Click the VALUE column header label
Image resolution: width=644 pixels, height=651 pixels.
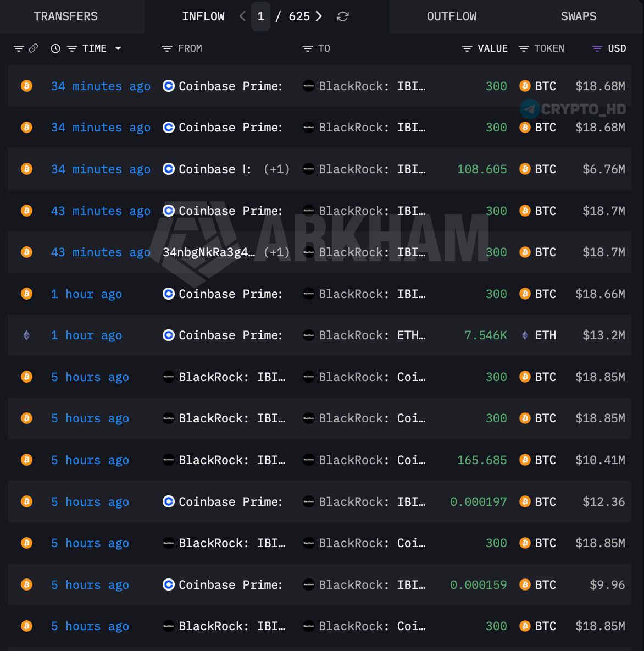[x=492, y=48]
